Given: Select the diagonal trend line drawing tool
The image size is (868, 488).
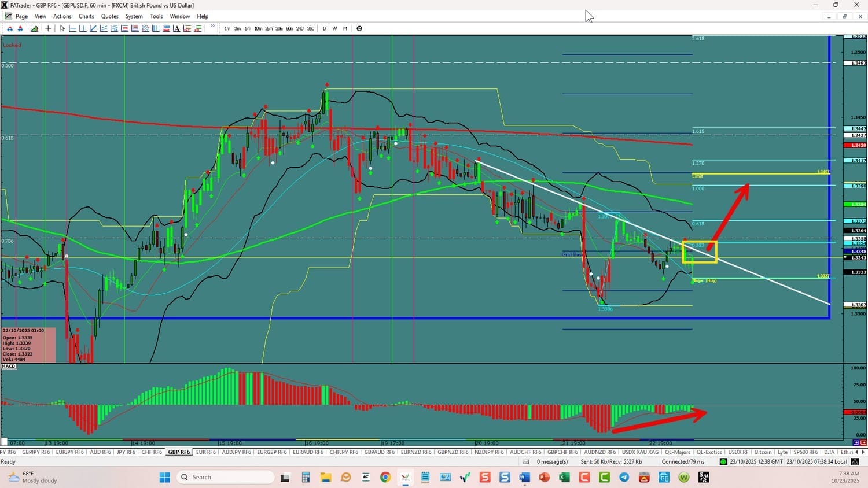Looking at the screenshot, I should (93, 28).
